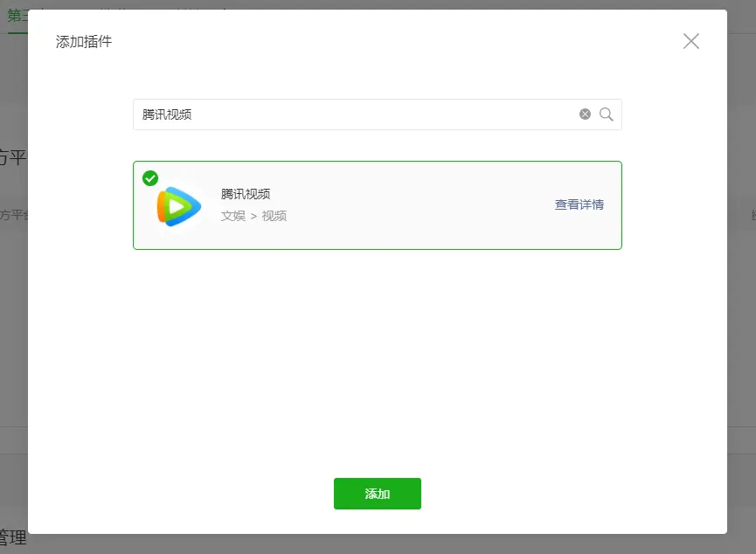Clear the search box text

pos(585,114)
